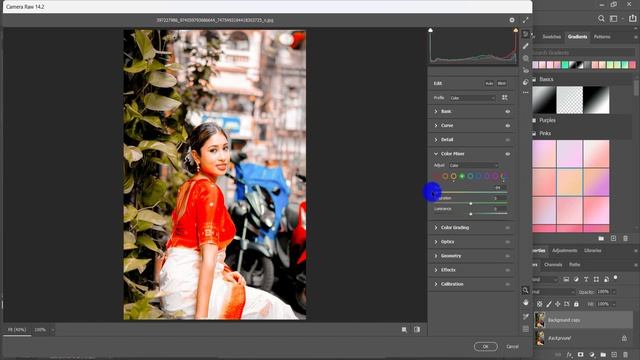The image size is (640, 360).
Task: Add layer mask icon
Action: point(580,355)
